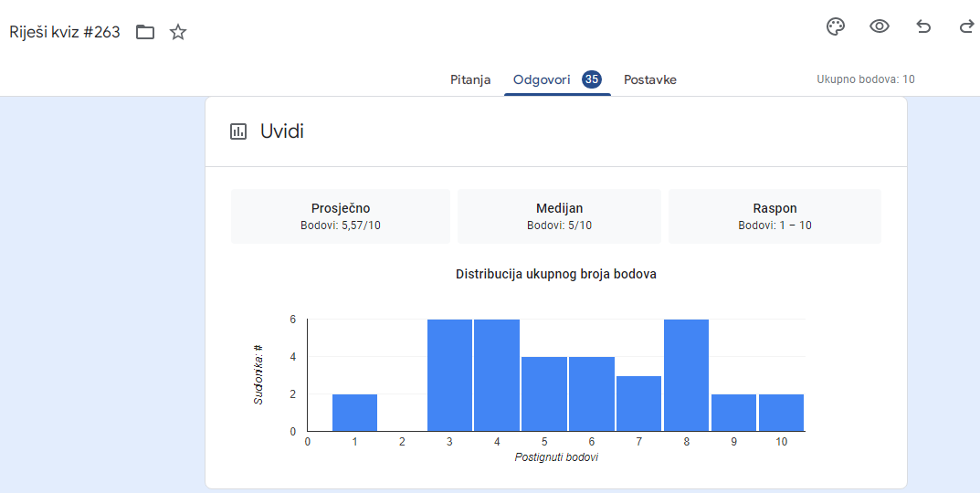The width and height of the screenshot is (980, 493).
Task: Click the x-axis tick label 2
Action: [402, 442]
